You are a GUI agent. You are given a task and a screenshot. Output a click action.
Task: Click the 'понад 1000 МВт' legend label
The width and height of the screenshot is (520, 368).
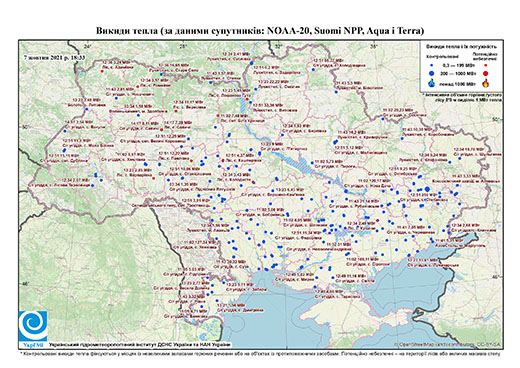[458, 83]
